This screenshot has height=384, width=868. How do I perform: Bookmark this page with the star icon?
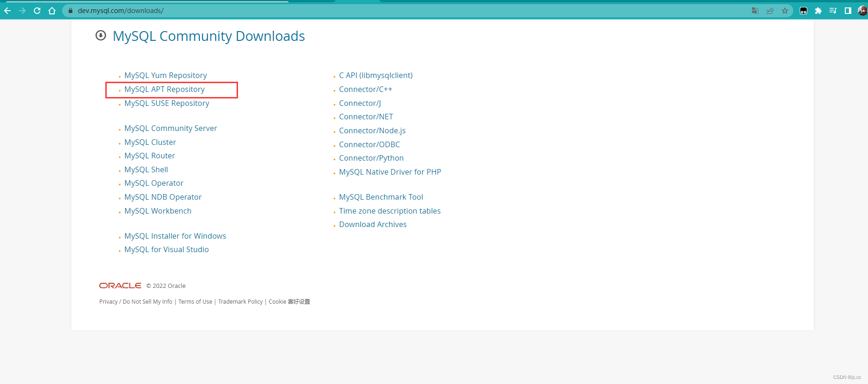tap(785, 11)
